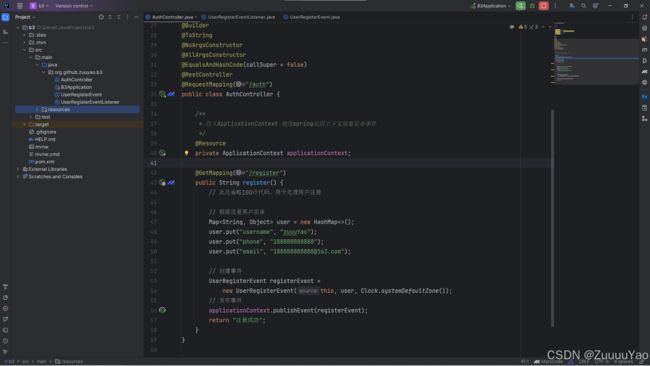Image resolution: width=650 pixels, height=366 pixels.
Task: Open the Project view mode dropdown
Action: (25, 17)
